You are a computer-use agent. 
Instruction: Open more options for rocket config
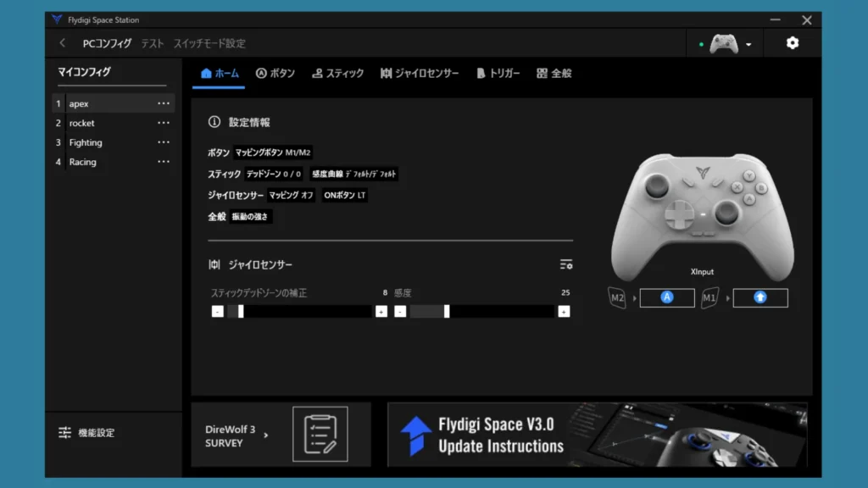point(164,123)
